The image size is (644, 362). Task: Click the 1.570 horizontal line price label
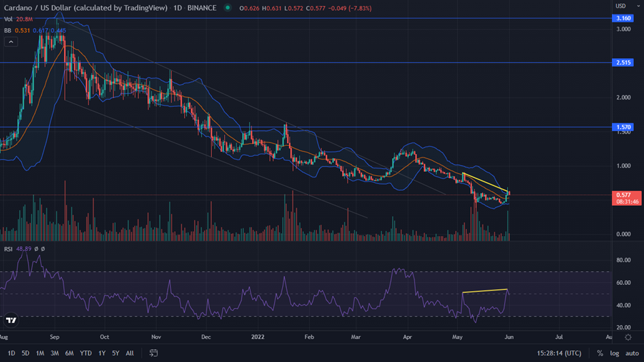[x=623, y=127]
